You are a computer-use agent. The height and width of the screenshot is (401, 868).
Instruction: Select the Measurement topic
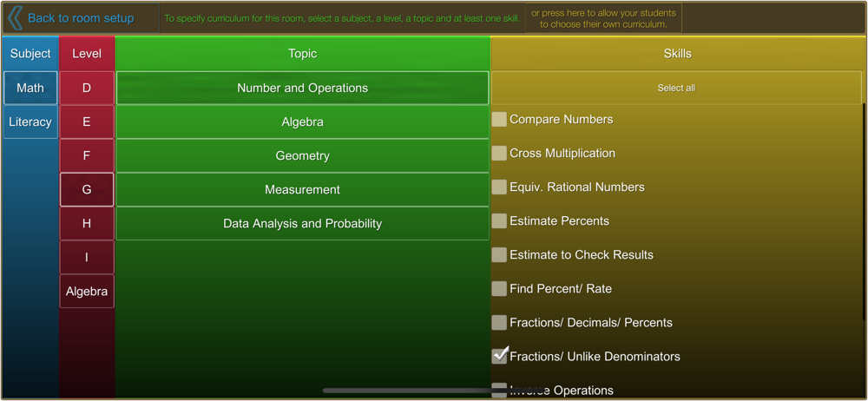pos(302,190)
